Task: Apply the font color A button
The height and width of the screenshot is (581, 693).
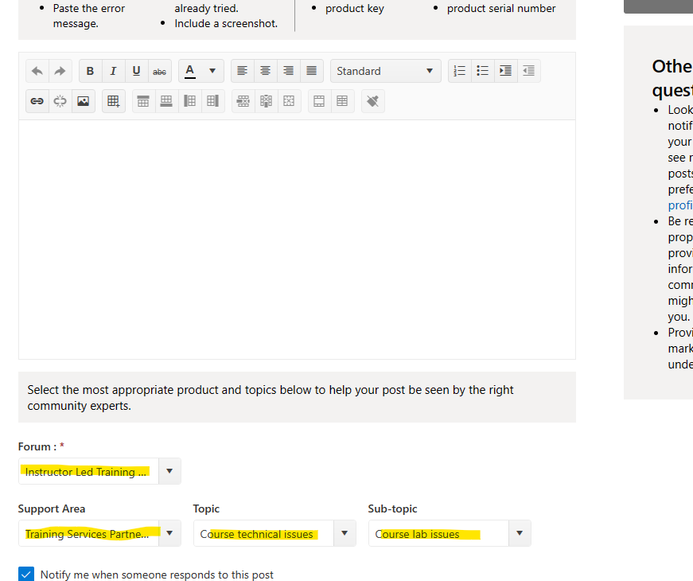Action: click(x=190, y=71)
